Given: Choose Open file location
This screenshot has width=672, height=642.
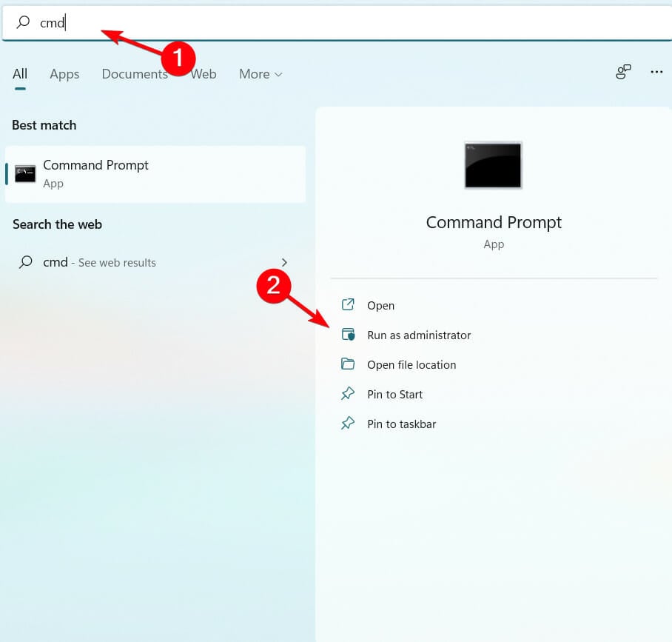Looking at the screenshot, I should [411, 364].
